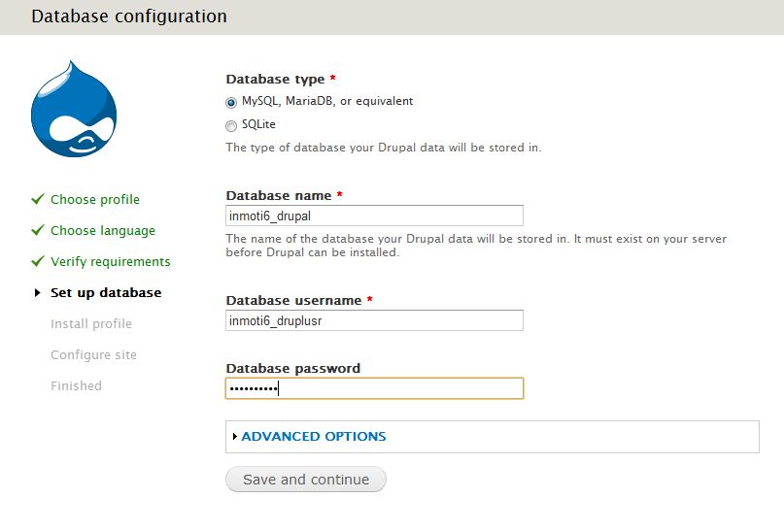Click the Configure site step
Image resolution: width=784 pixels, height=532 pixels.
94,355
